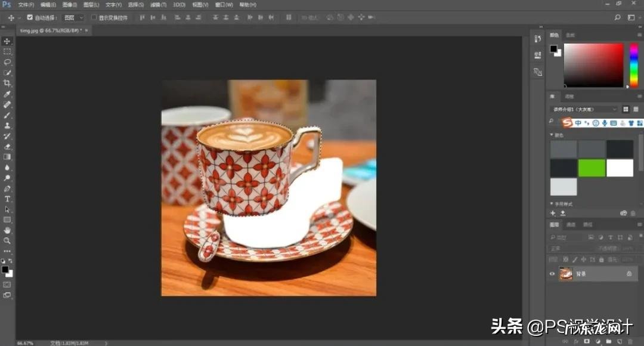Click the add content plus button in Libraries

553,213
